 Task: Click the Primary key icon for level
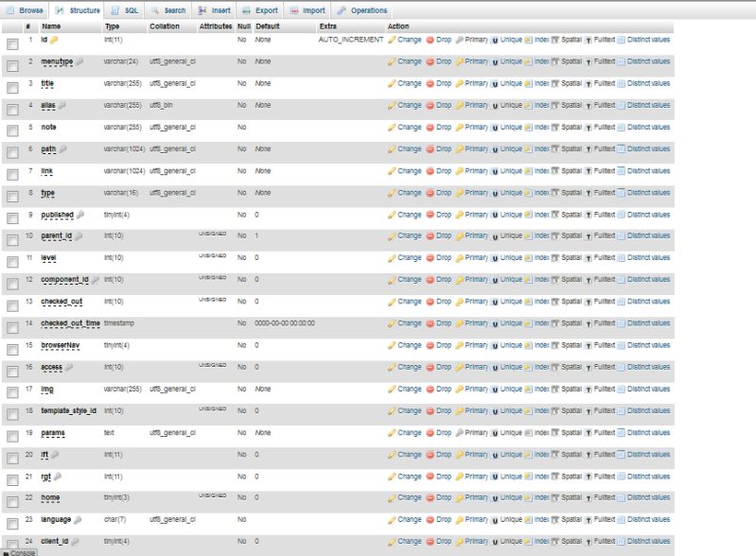[x=460, y=258]
